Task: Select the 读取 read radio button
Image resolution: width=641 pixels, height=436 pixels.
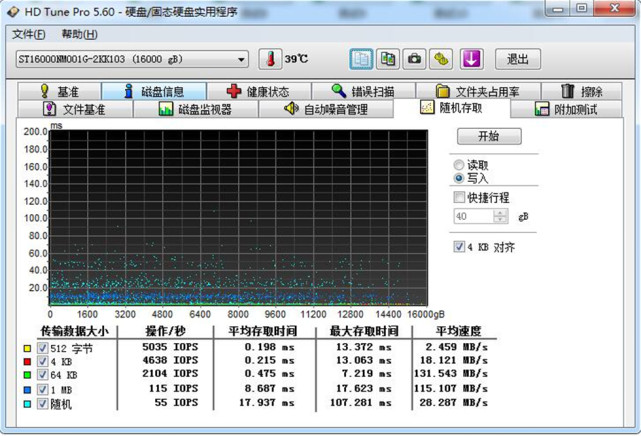Action: 459,164
